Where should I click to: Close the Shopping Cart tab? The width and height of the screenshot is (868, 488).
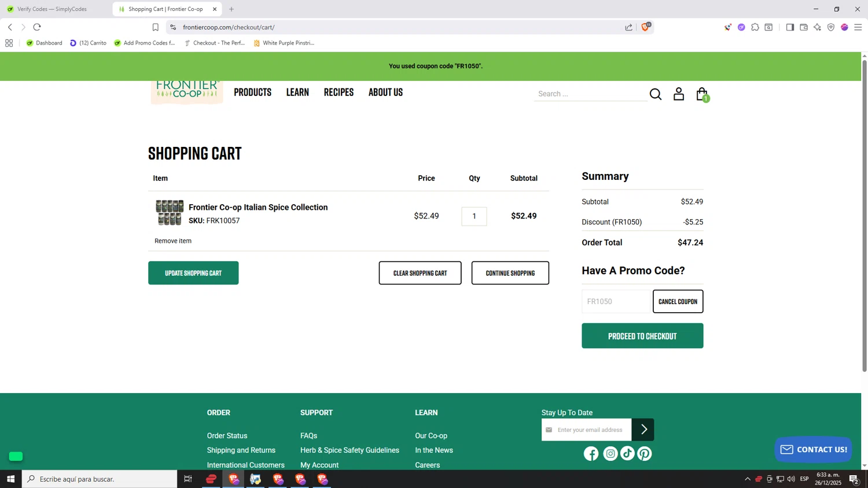pos(215,9)
